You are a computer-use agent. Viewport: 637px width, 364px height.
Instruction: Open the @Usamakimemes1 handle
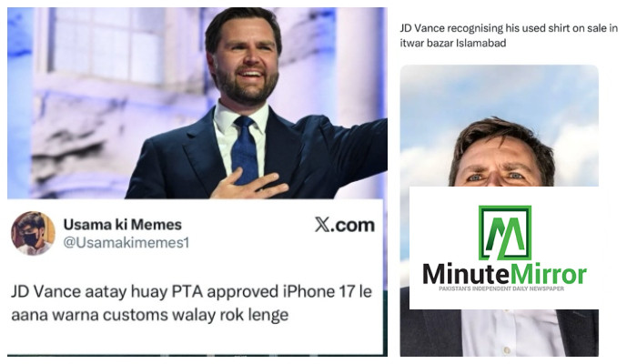[x=126, y=243]
